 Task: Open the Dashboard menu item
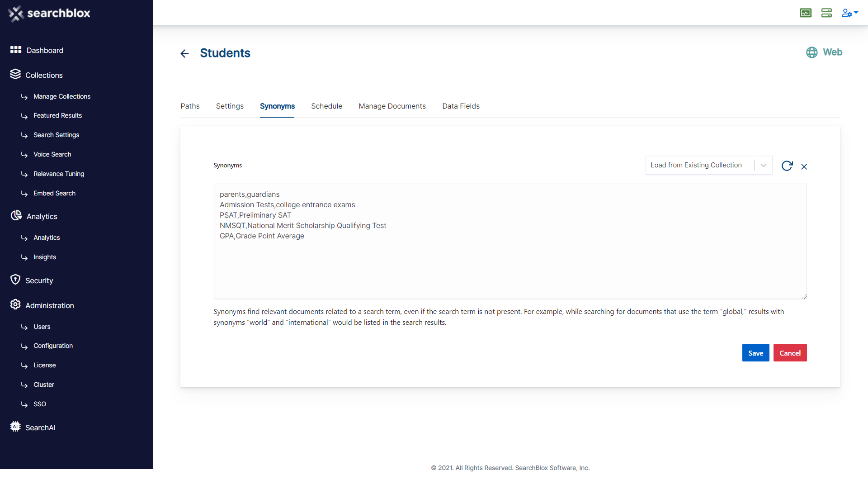[x=45, y=50]
